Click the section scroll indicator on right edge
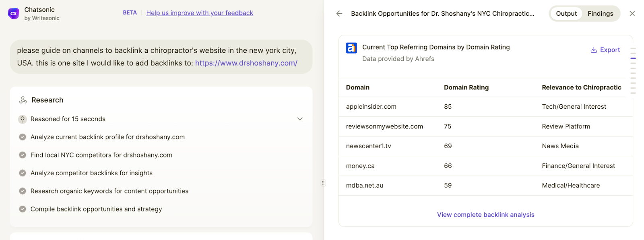 pos(633,58)
